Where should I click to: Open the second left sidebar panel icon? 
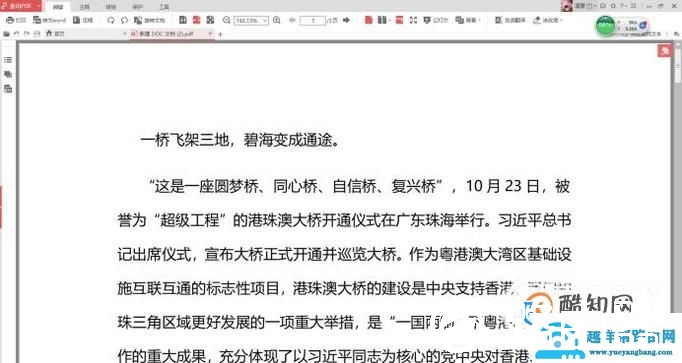click(x=8, y=74)
